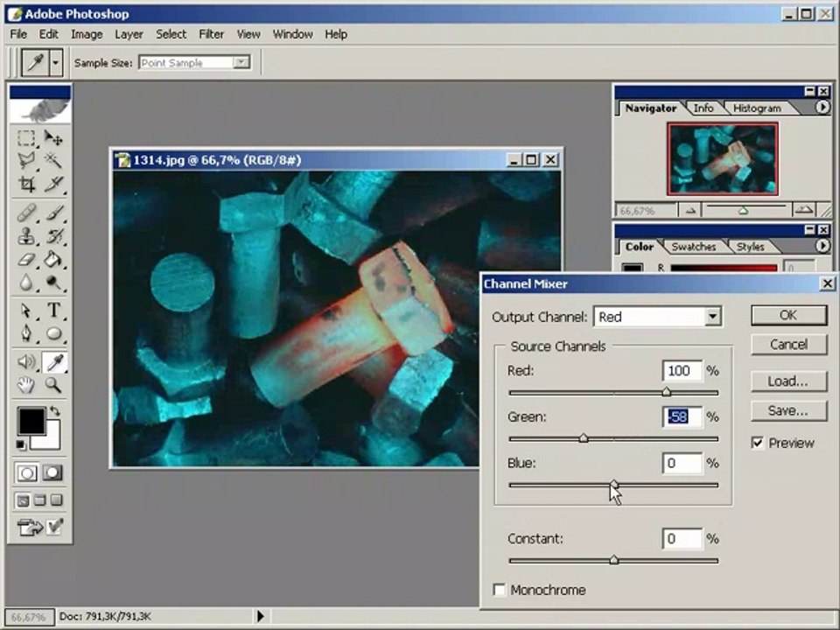Confirm Channel Mixer with OK

point(788,315)
